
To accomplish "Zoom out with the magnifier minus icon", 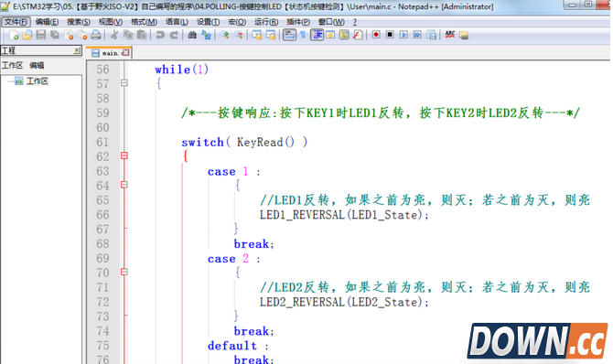I will pos(239,35).
